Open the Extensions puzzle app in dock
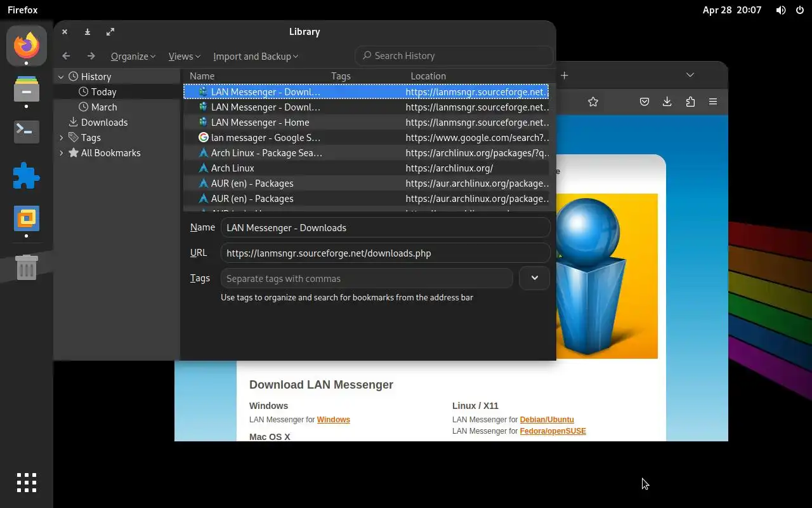812x508 pixels. pos(27,175)
